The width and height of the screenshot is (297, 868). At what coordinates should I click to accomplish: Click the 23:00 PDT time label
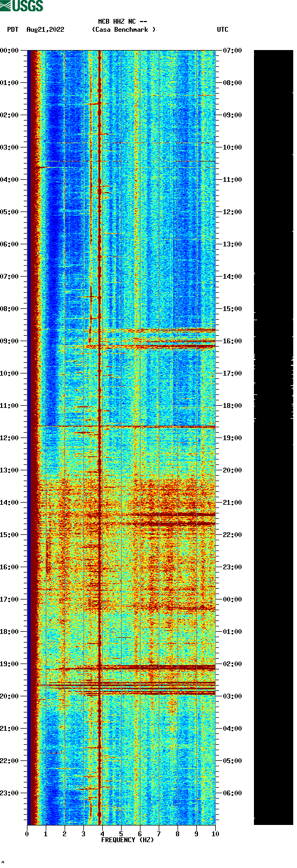coord(9,793)
